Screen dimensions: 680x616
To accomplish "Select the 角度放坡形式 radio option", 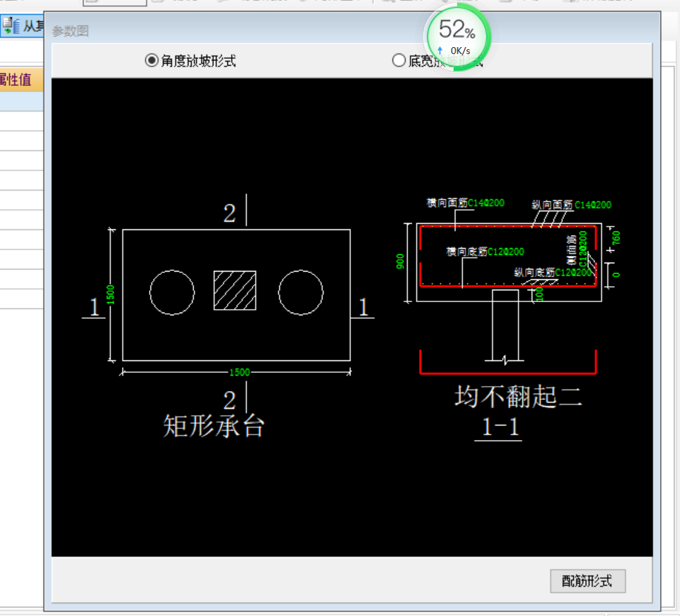I will pyautogui.click(x=191, y=61).
